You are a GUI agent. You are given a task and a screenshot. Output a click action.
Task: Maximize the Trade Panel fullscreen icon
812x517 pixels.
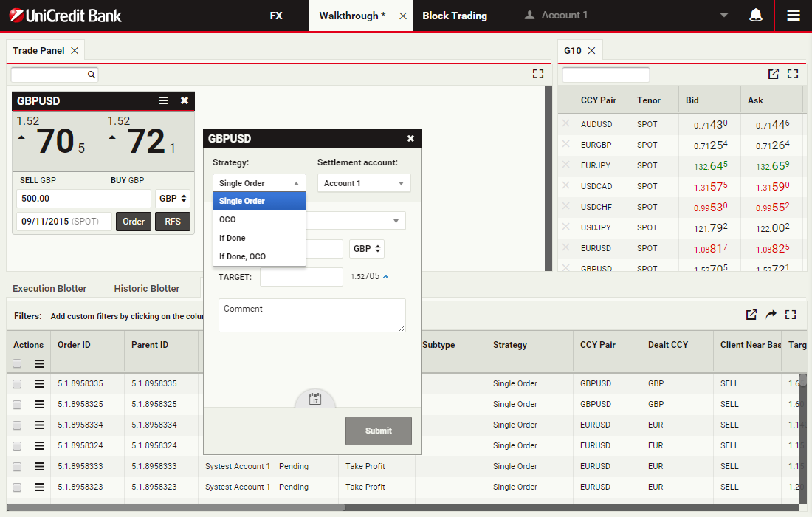coord(537,74)
